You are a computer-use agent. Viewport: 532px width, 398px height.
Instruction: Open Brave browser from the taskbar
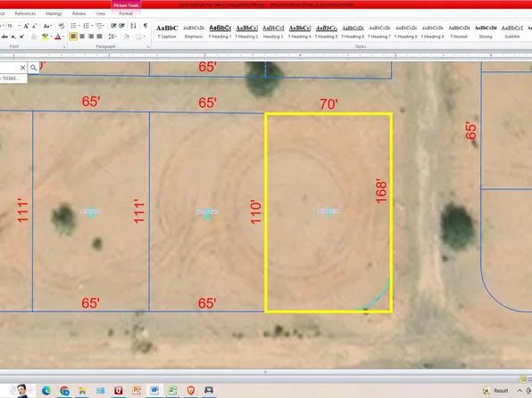191,391
